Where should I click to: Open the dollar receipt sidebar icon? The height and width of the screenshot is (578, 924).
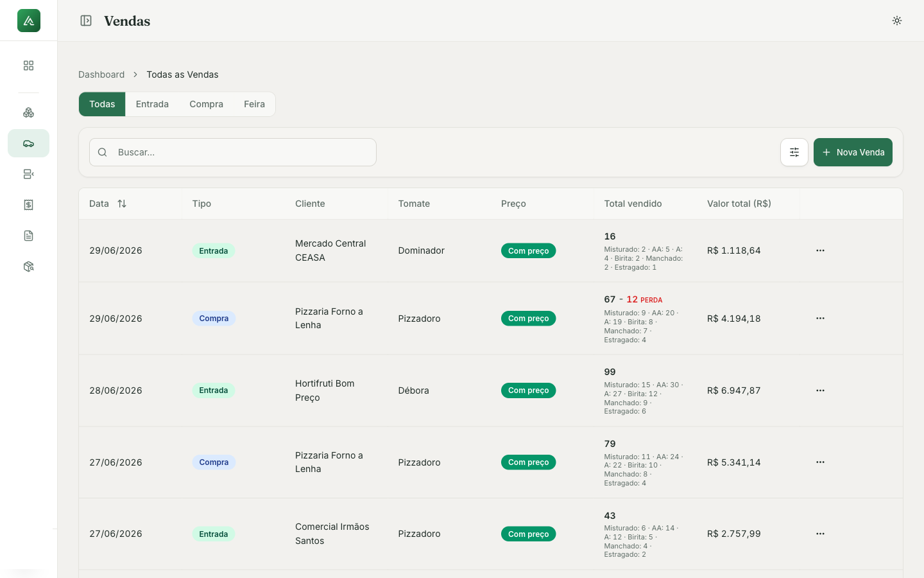pyautogui.click(x=28, y=205)
